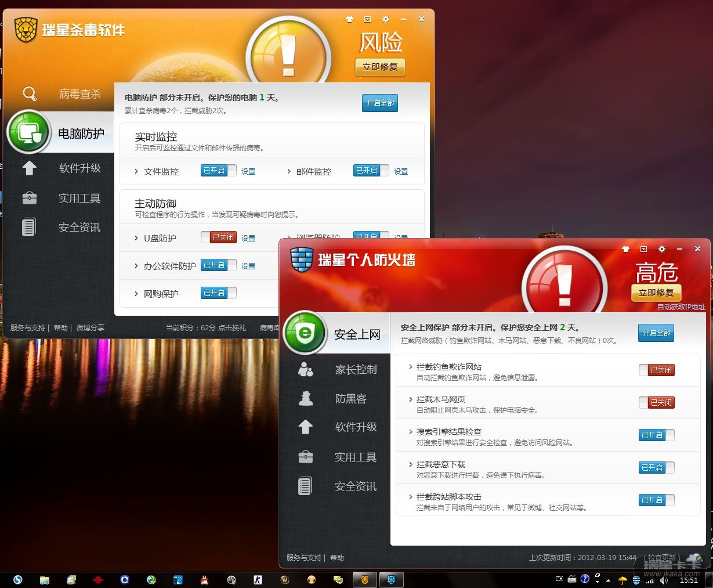Screen dimensions: 713x588
Task: Click the firewall 软件升级 up-arrow icon
Action: click(x=306, y=427)
